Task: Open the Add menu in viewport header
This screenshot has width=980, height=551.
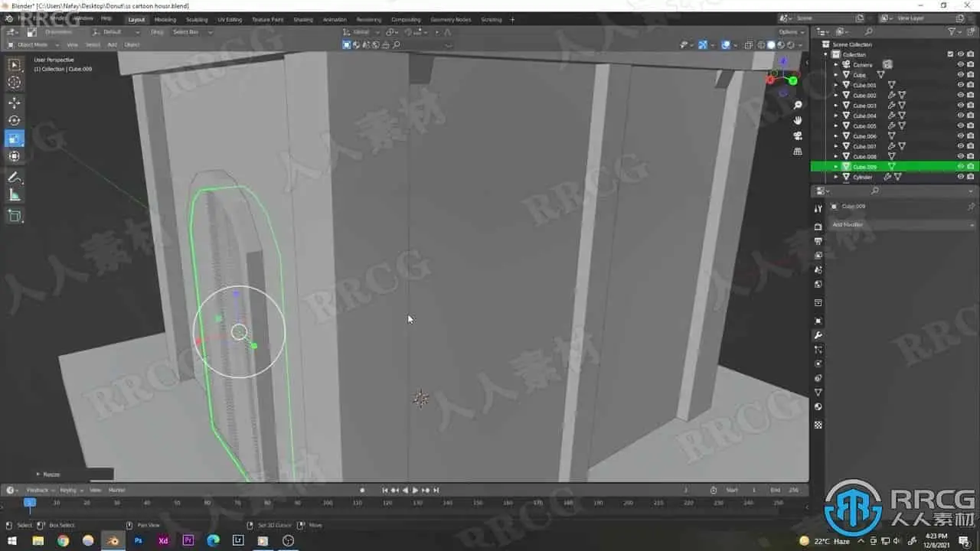Action: [112, 44]
